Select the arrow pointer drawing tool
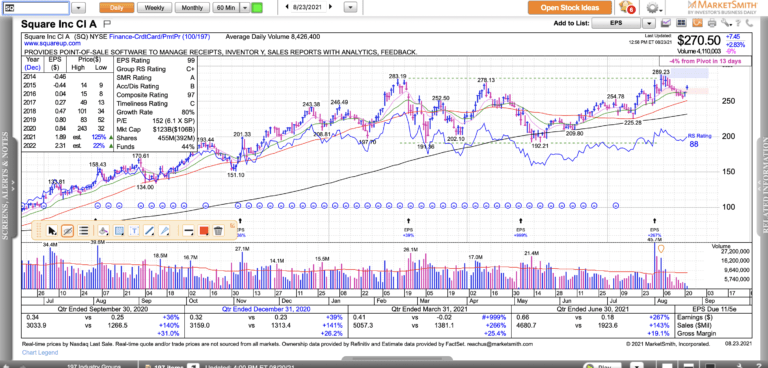 click(x=52, y=230)
